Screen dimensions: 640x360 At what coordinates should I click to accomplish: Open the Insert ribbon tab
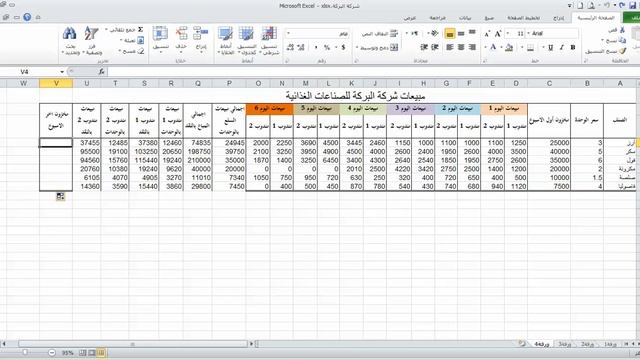558,18
